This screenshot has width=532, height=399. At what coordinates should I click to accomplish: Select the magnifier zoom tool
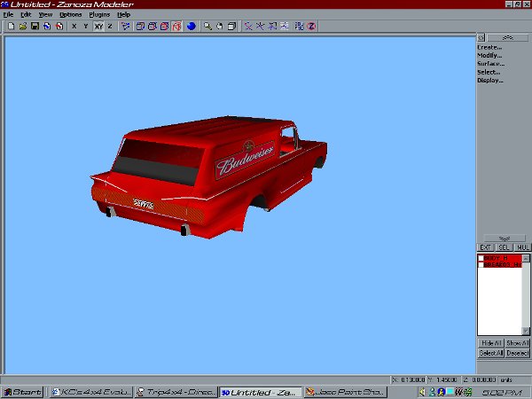tap(207, 26)
